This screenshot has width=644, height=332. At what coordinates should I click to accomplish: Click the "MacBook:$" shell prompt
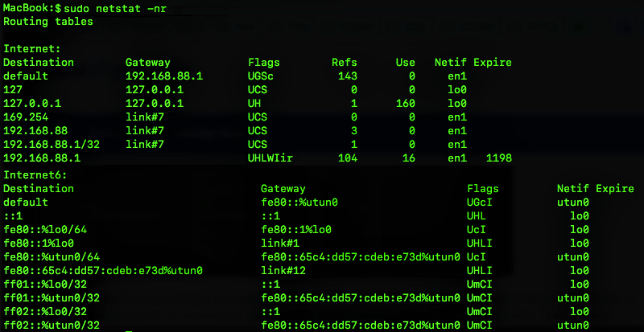click(31, 8)
